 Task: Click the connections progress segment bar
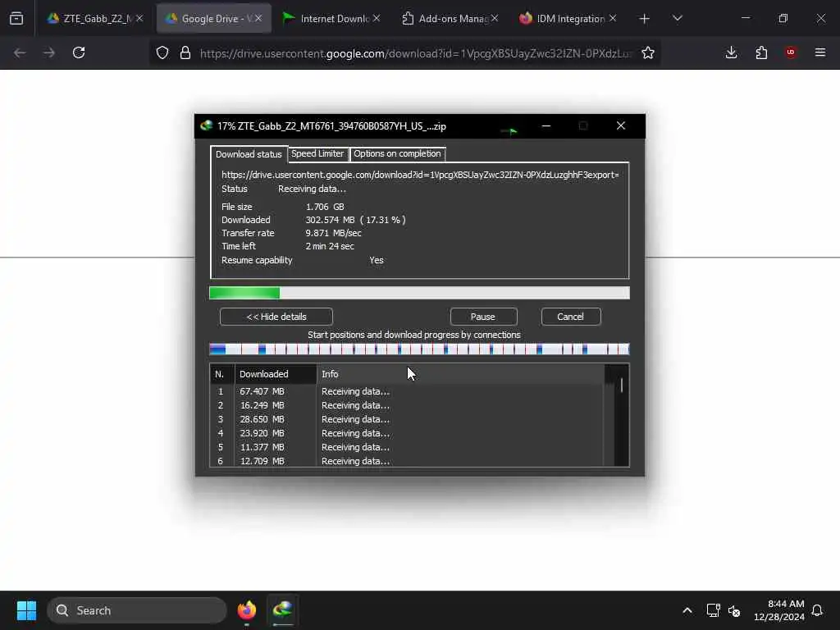(419, 349)
